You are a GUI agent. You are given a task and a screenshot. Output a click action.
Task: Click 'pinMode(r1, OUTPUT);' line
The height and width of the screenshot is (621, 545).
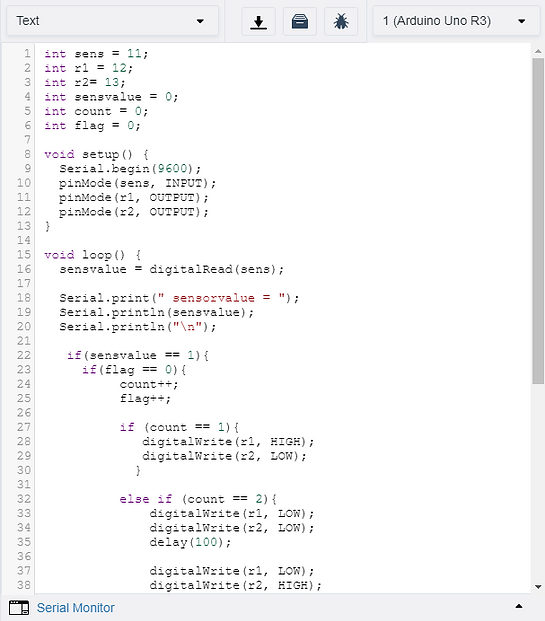pyautogui.click(x=134, y=197)
